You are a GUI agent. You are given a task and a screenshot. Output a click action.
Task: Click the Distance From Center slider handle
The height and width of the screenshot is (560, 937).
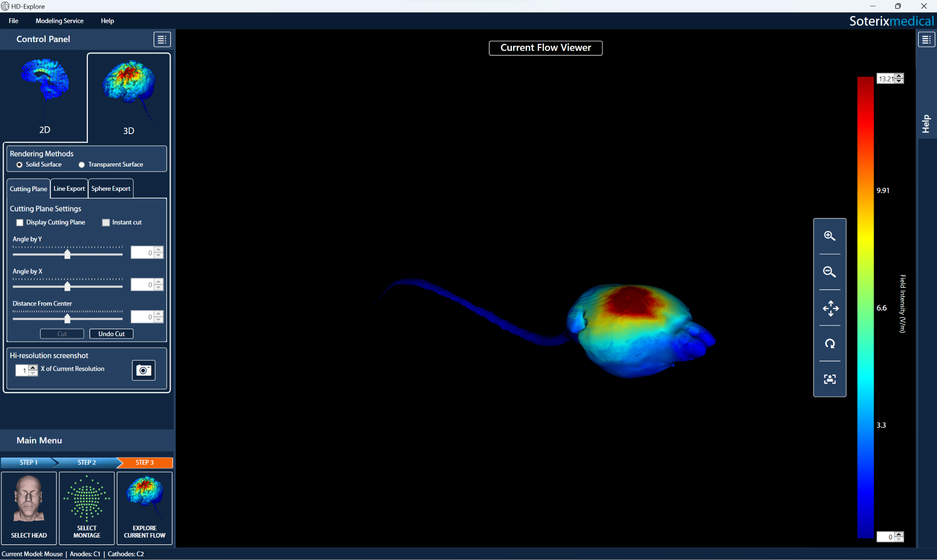pyautogui.click(x=67, y=318)
